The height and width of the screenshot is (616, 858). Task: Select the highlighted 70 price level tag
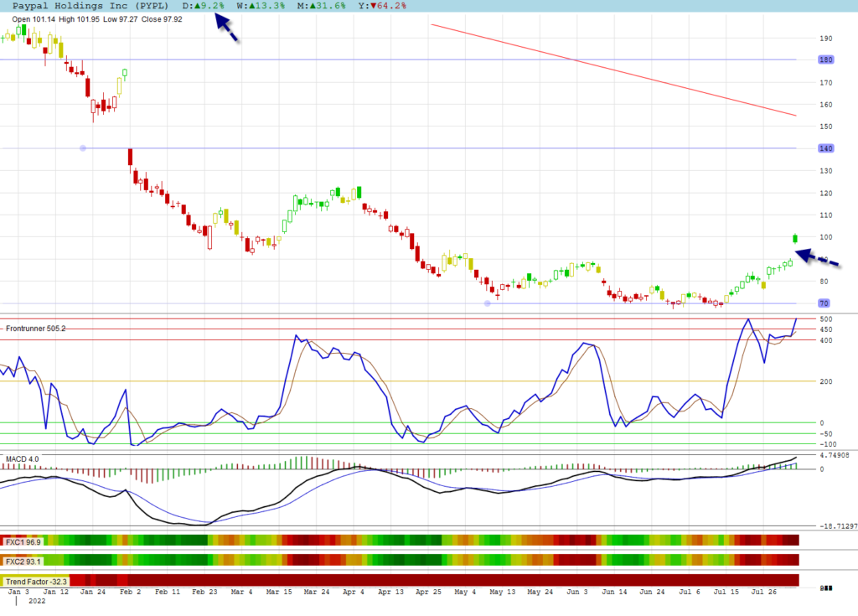click(x=824, y=303)
